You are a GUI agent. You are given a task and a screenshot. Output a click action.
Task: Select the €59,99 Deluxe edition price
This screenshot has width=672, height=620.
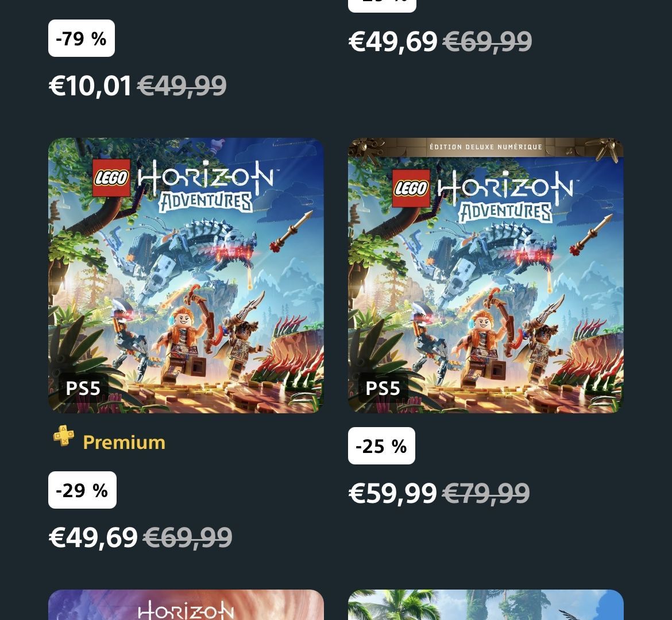tap(392, 493)
